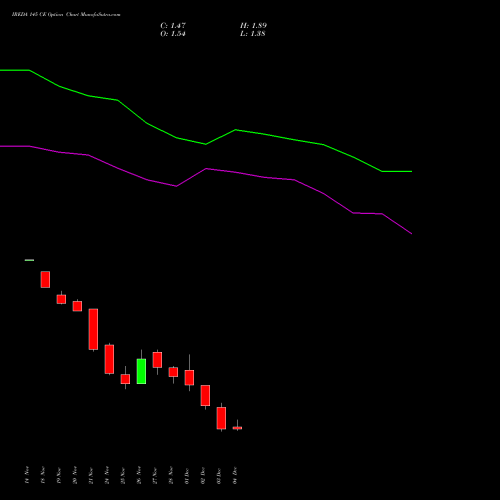Screen dimensions: 500x500
Task: Select the long-wick red candlestick for 01 Dec
Action: 189,378
